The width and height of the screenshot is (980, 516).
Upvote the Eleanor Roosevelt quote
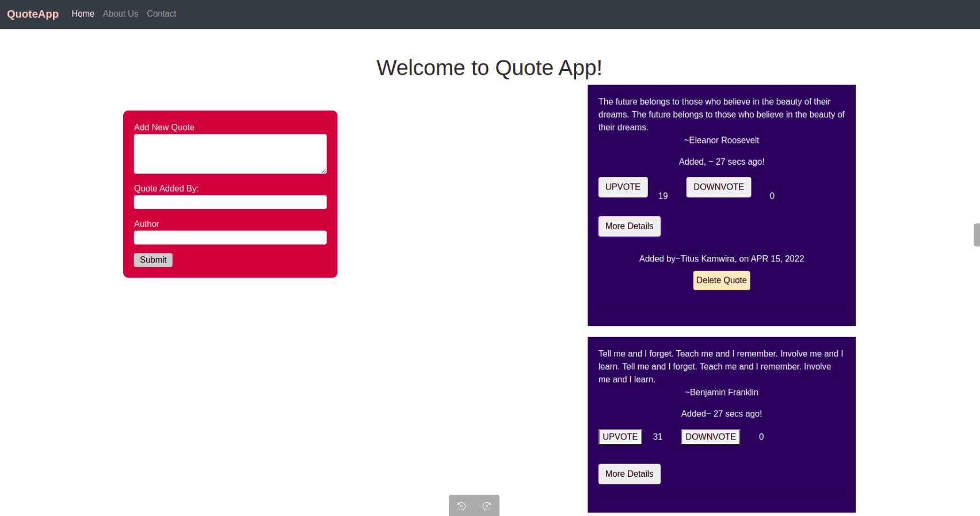tap(623, 187)
